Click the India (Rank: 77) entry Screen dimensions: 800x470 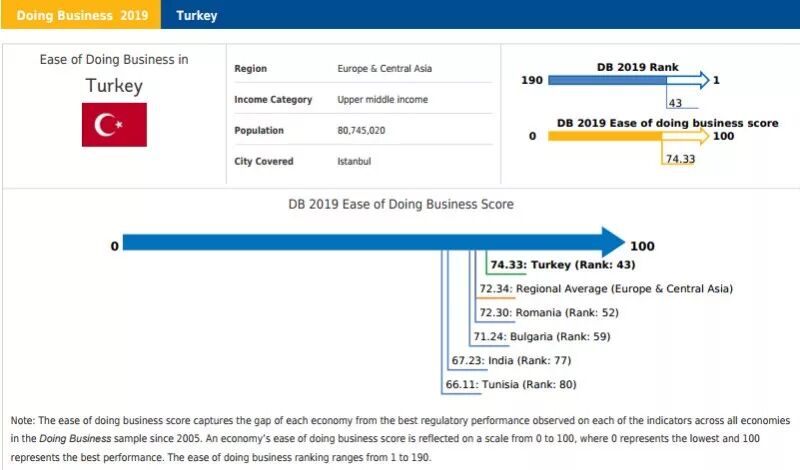(x=511, y=360)
